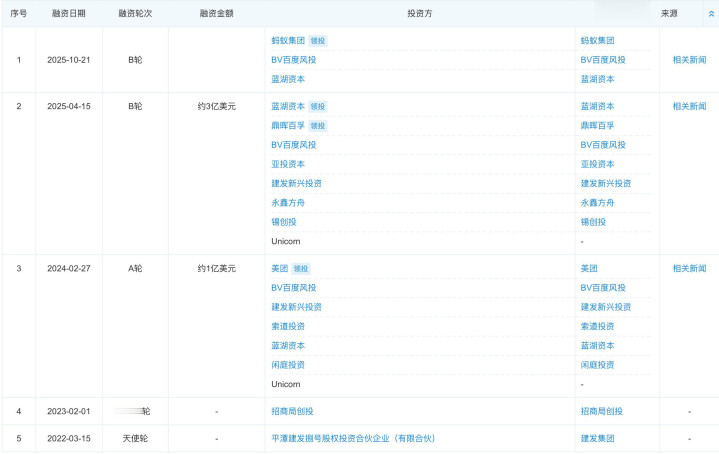
Task: Collapse the table with the double-chevron icon
Action: pyautogui.click(x=711, y=14)
